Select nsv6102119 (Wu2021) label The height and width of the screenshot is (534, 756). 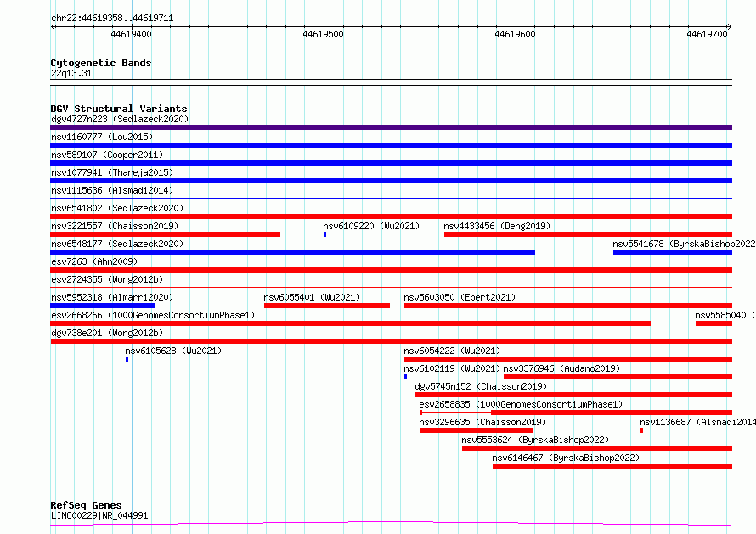coord(452,368)
